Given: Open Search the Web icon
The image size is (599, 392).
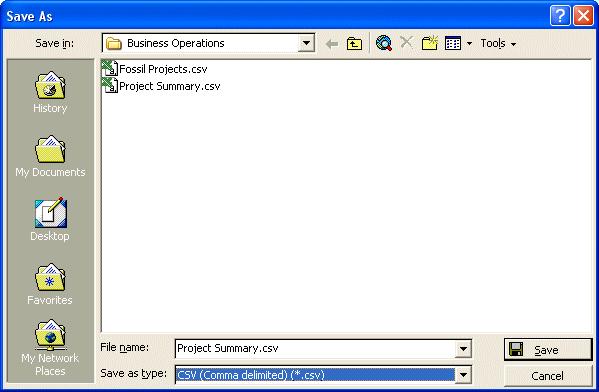Looking at the screenshot, I should click(384, 43).
